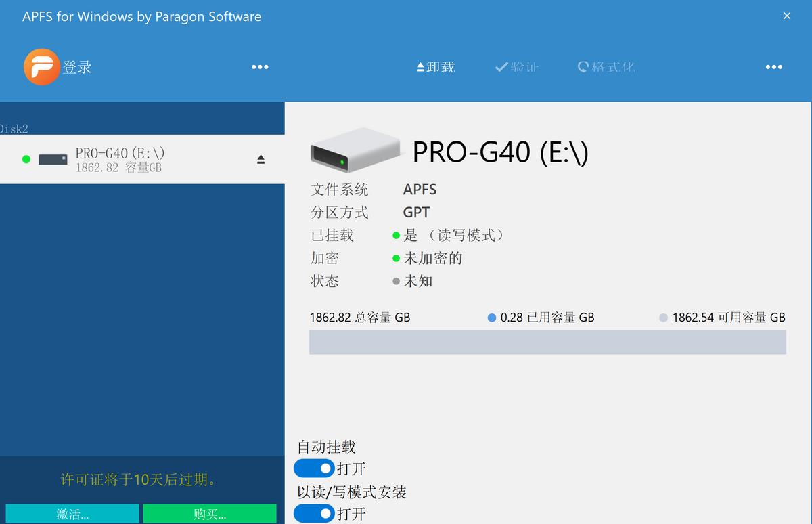812x524 pixels.
Task: Disable the read/write mount mode switch
Action: pyautogui.click(x=313, y=514)
